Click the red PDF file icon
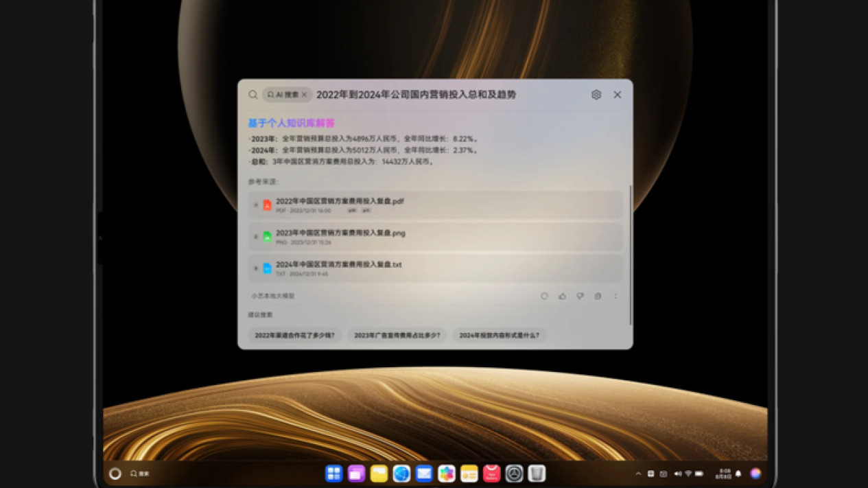 tap(267, 205)
